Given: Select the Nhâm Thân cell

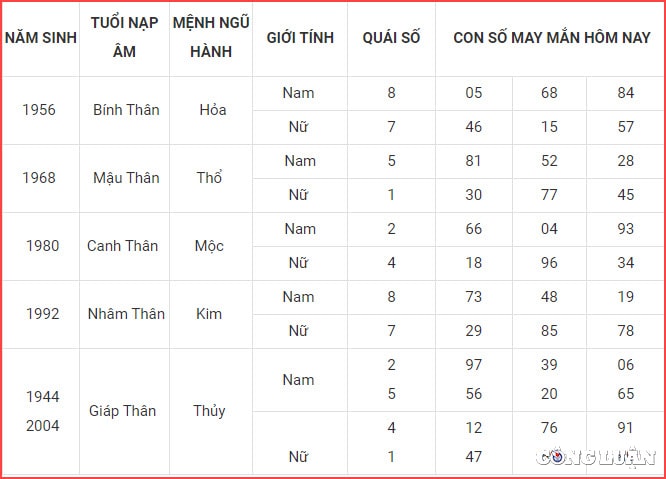Looking at the screenshot, I should tap(126, 314).
